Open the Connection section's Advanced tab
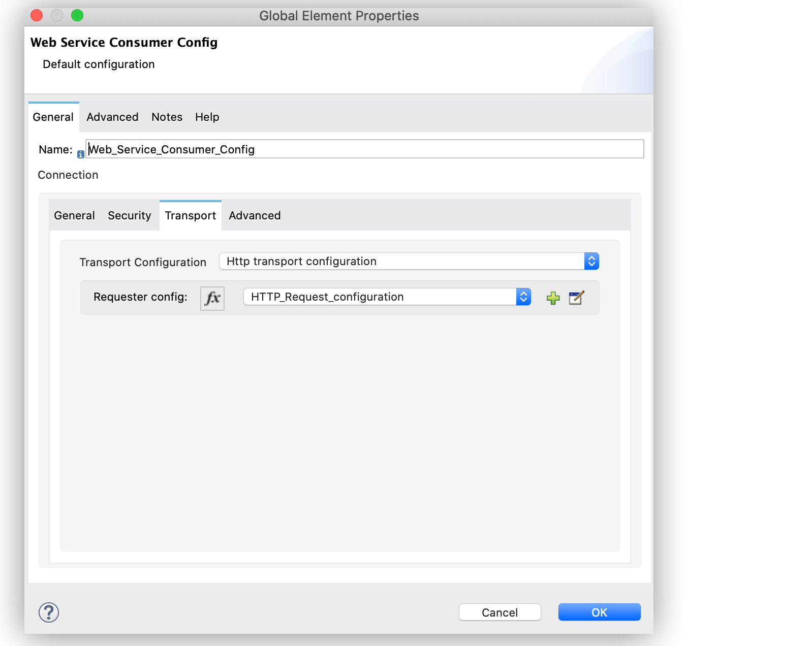 point(255,216)
